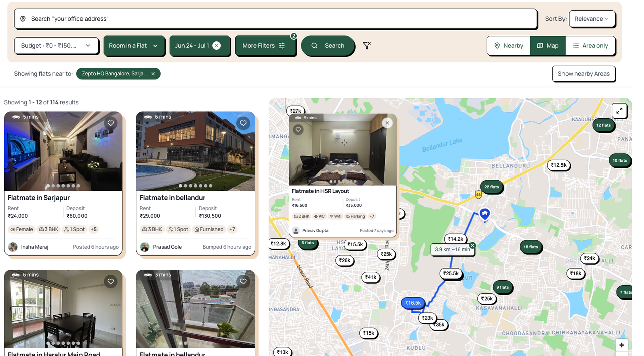Image resolution: width=644 pixels, height=356 pixels.
Task: Dismiss the 3.9 km route distance label
Action: [x=472, y=245]
